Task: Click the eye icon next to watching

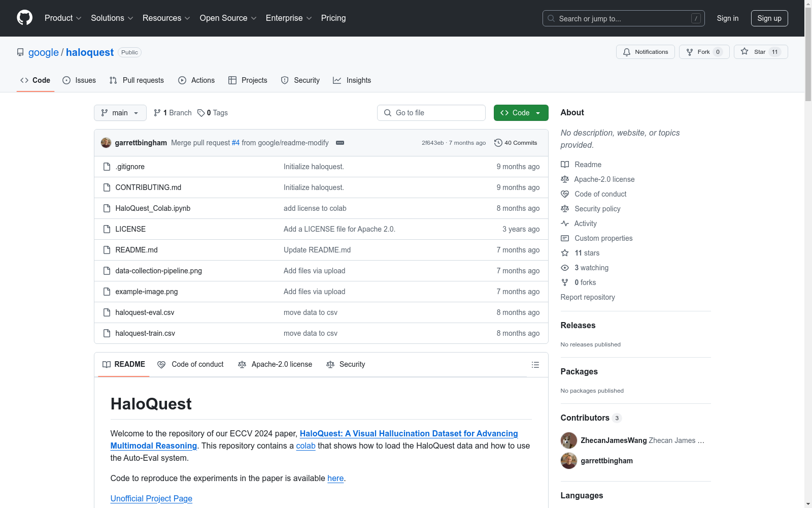Action: coord(565,268)
